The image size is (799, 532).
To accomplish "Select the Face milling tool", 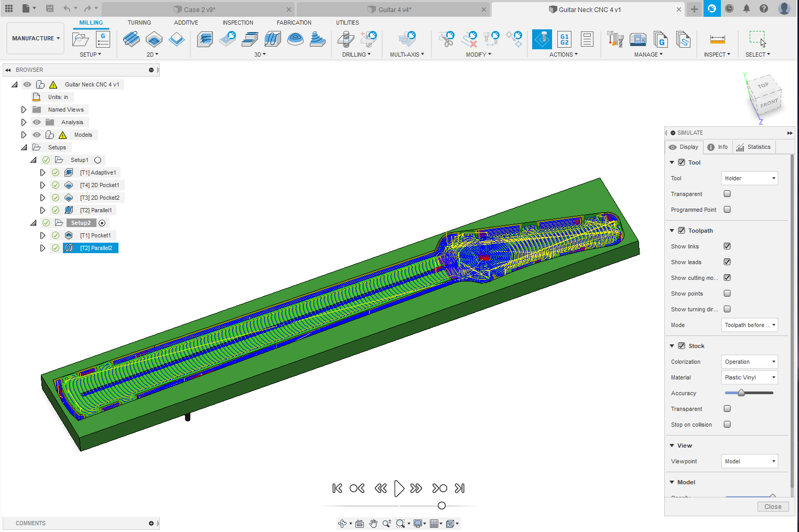I will 177,39.
